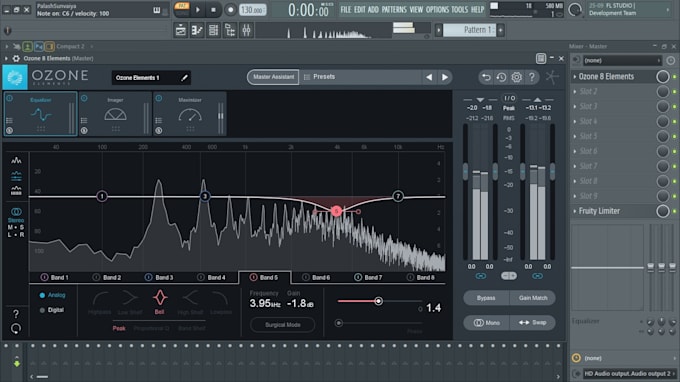Click the Band 5 frequency value 3.95 kHz
Image resolution: width=680 pixels, height=382 pixels.
click(265, 304)
